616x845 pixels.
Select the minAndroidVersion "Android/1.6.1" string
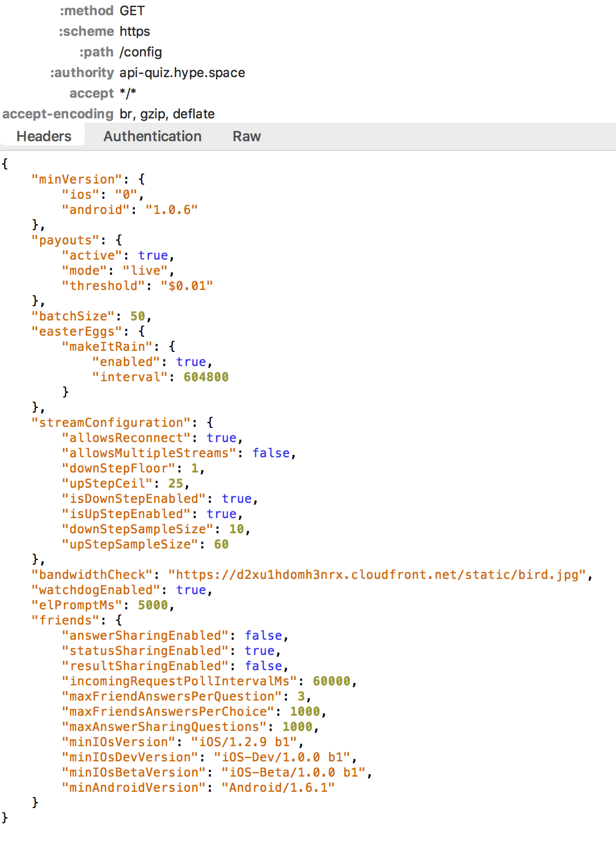click(x=278, y=787)
